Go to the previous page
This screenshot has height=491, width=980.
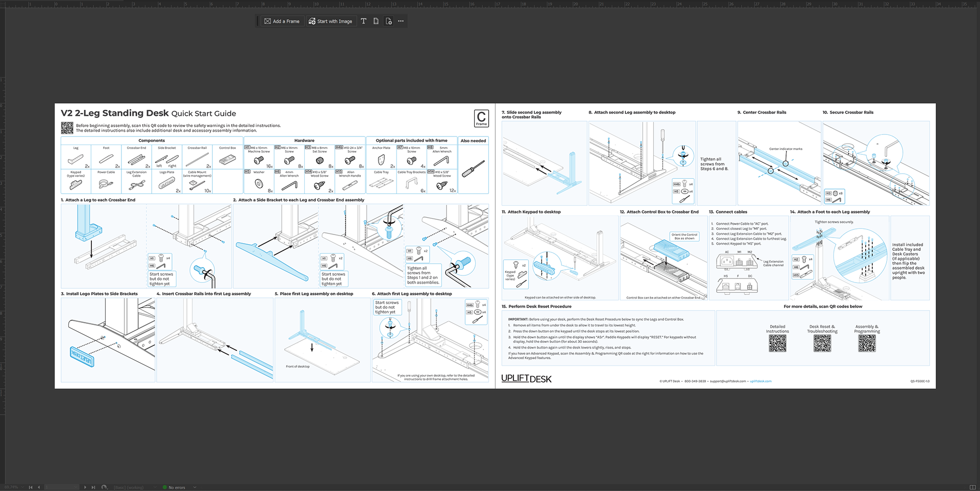pos(39,487)
